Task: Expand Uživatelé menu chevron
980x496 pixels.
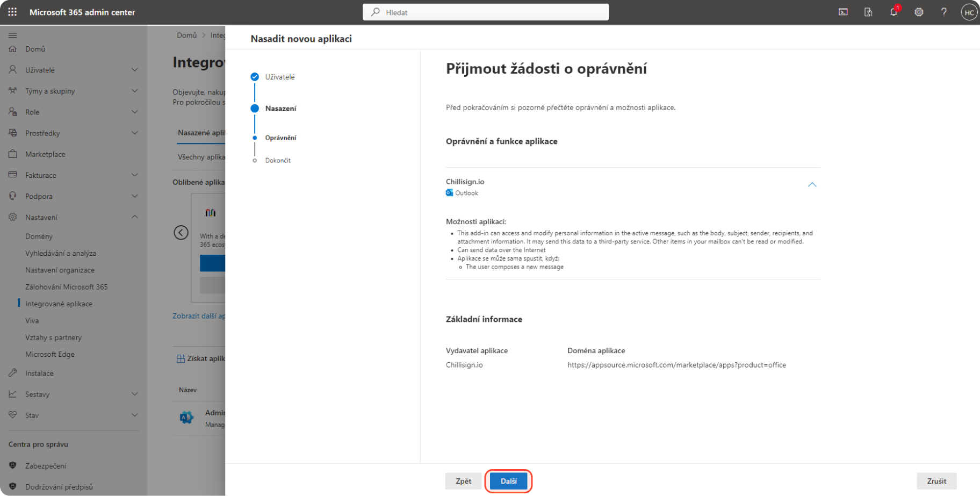Action: (x=135, y=70)
